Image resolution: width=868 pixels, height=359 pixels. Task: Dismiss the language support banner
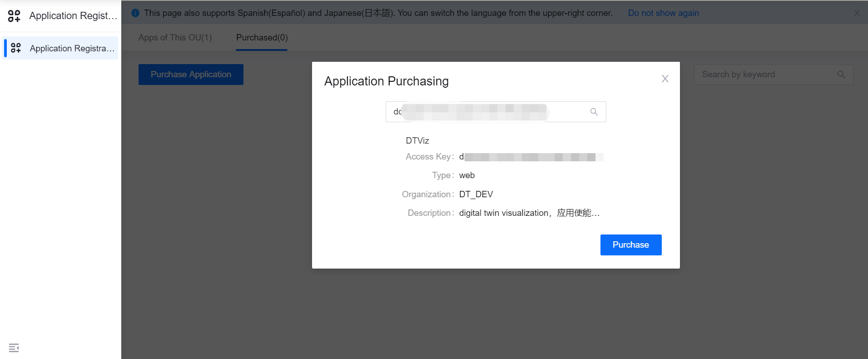tap(857, 13)
